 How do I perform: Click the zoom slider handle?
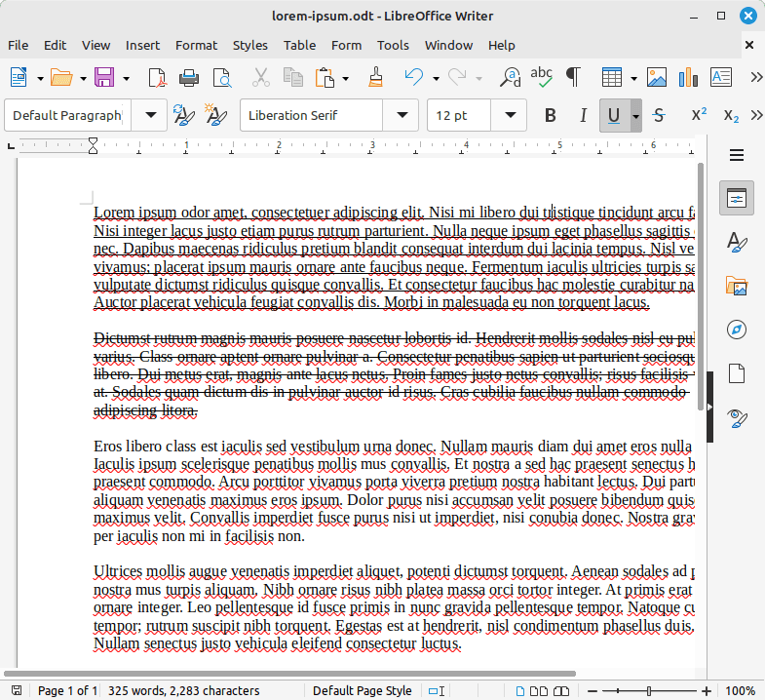(648, 690)
